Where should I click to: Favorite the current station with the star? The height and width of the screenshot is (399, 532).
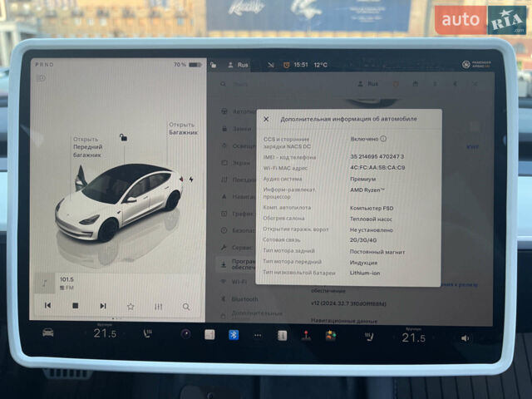point(131,307)
